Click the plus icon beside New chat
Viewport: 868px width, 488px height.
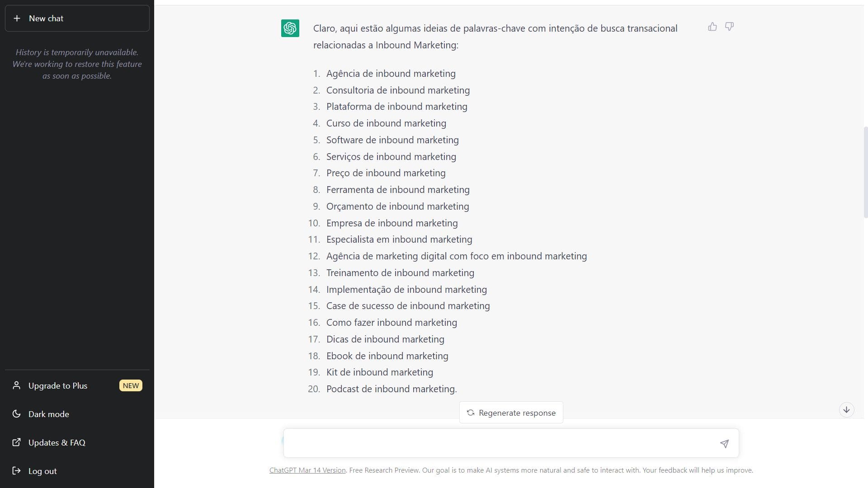pos(17,19)
